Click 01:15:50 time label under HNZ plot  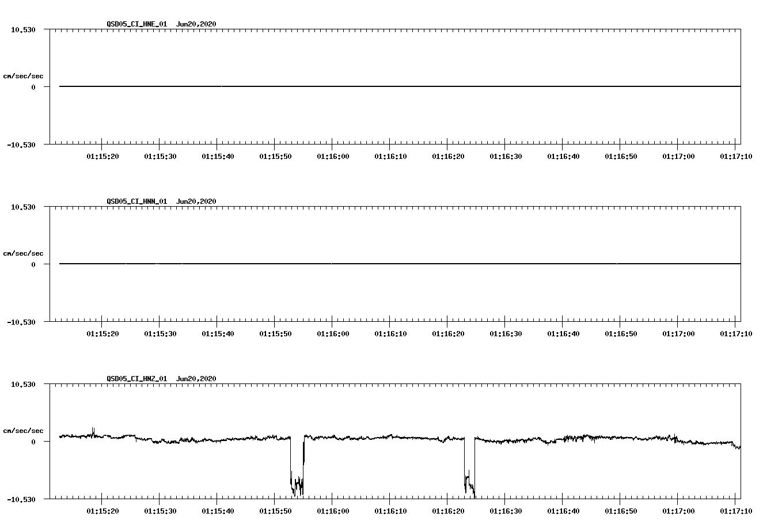pyautogui.click(x=275, y=511)
